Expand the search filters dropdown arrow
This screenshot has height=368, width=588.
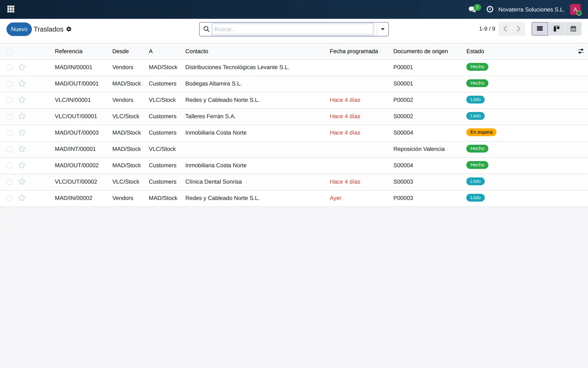pyautogui.click(x=383, y=29)
